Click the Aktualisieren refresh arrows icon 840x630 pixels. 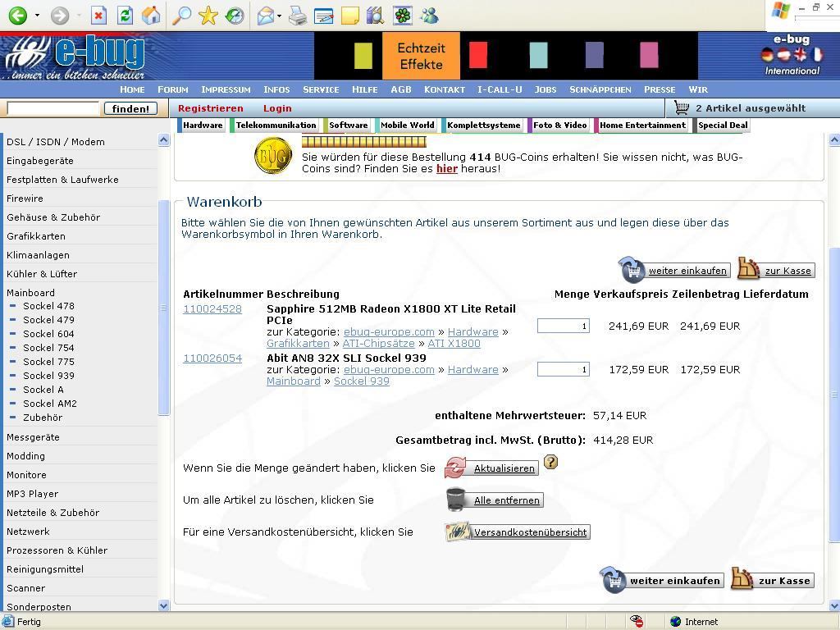[x=455, y=468]
